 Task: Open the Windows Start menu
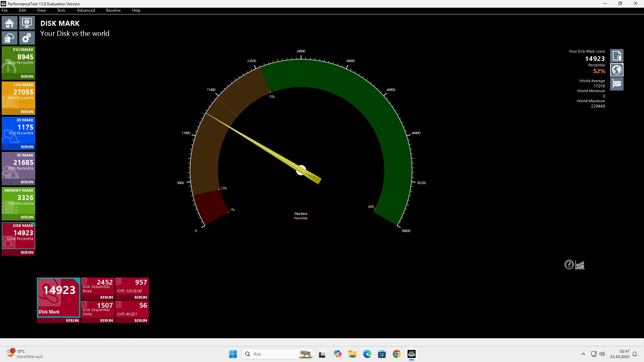coord(233,354)
